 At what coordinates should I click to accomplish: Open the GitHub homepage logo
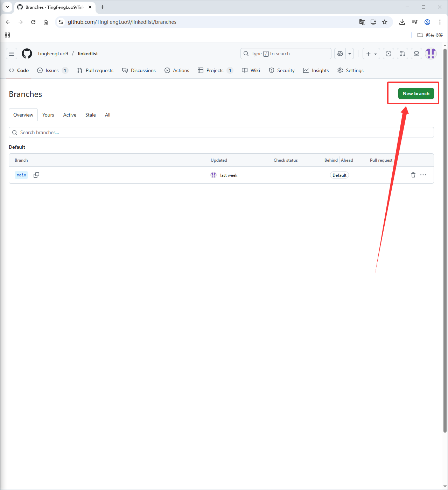pos(27,54)
